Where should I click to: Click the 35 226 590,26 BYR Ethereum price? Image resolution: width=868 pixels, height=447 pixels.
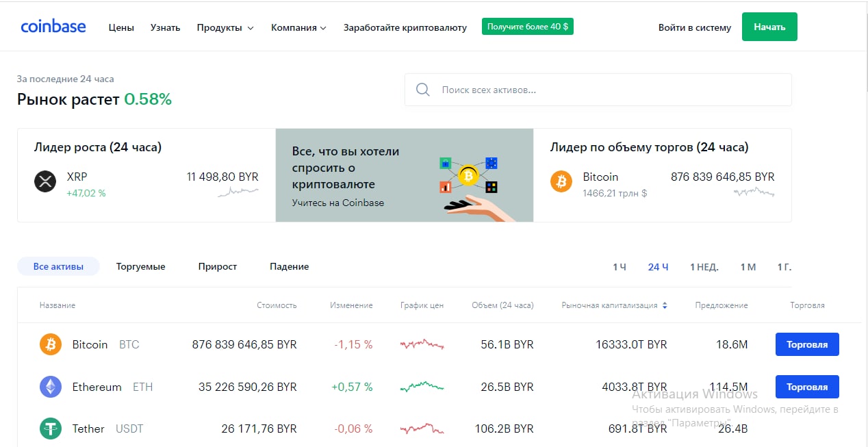coord(248,387)
